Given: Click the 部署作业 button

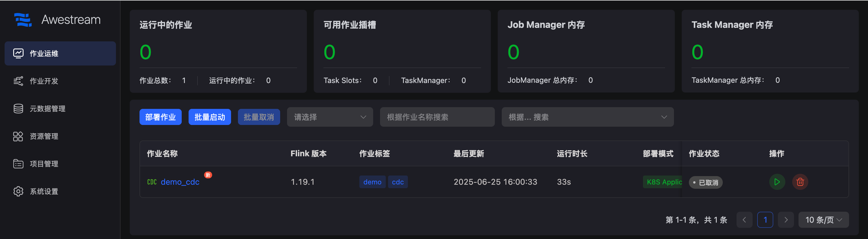Looking at the screenshot, I should [160, 117].
